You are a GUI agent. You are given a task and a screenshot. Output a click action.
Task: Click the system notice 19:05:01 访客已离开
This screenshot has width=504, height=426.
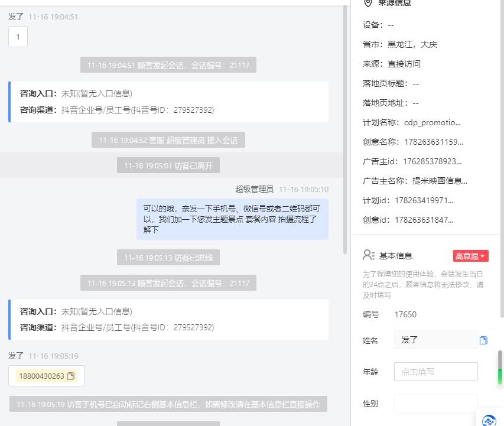tap(168, 165)
